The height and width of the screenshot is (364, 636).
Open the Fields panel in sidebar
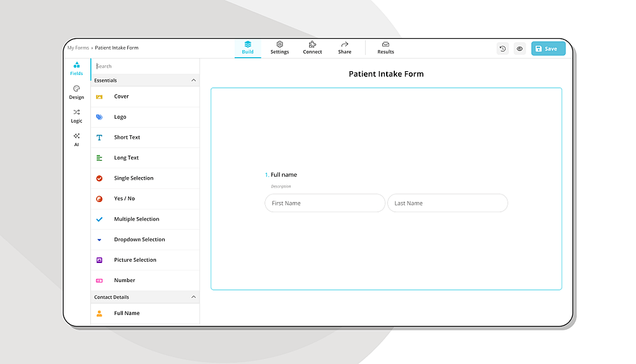pyautogui.click(x=76, y=69)
